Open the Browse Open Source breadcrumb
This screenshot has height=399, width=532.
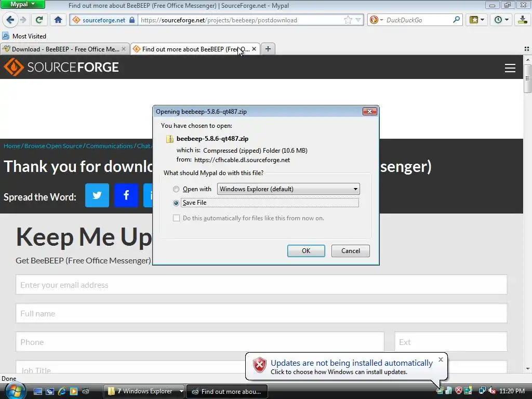coord(53,146)
